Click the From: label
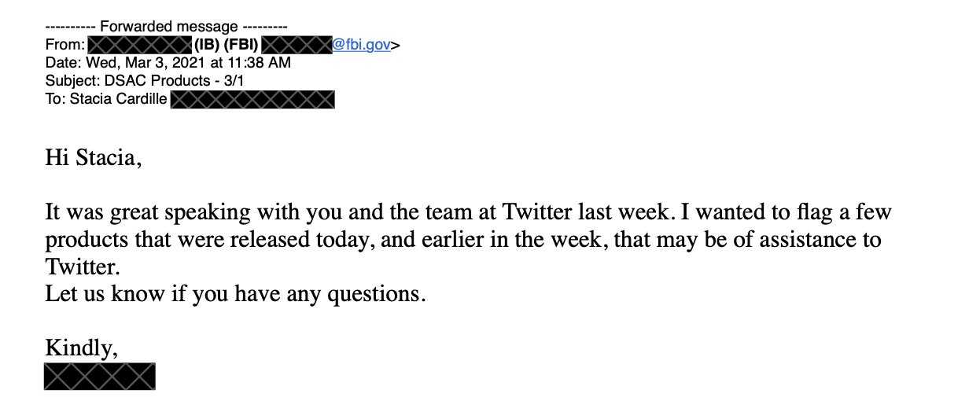Screen dimensions: 980x412 pyautogui.click(x=64, y=45)
